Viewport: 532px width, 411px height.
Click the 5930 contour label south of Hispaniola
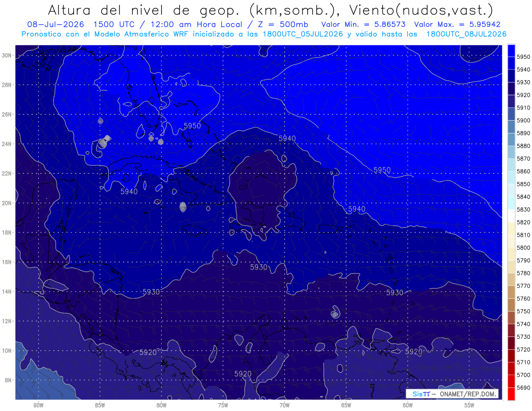click(259, 267)
